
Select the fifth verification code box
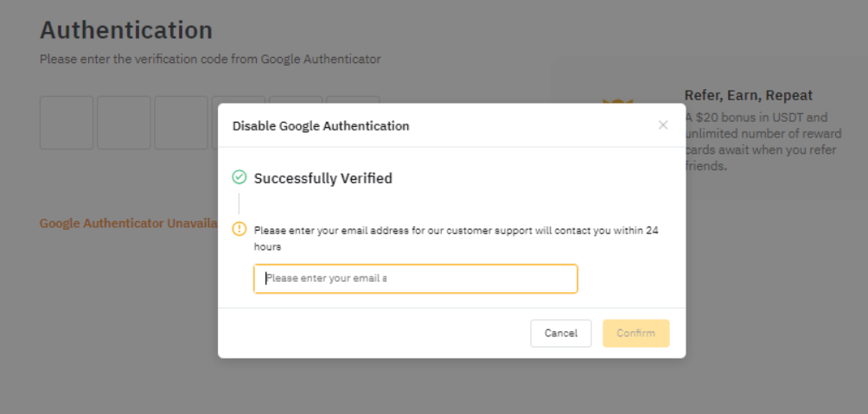[x=296, y=99]
